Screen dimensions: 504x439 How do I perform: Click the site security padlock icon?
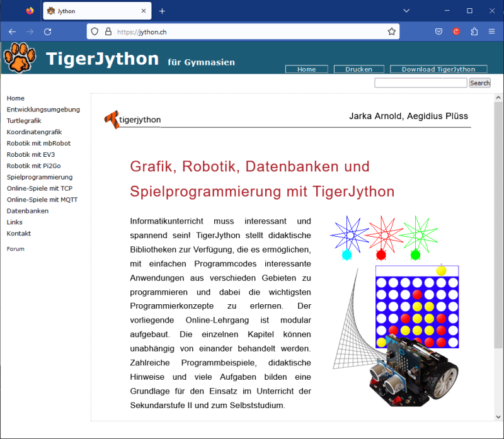pyautogui.click(x=108, y=31)
